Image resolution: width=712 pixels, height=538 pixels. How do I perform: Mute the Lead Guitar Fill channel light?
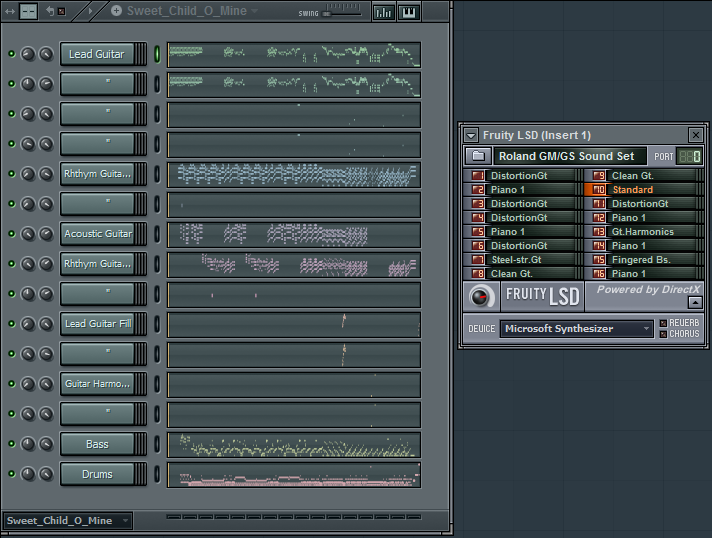point(12,324)
